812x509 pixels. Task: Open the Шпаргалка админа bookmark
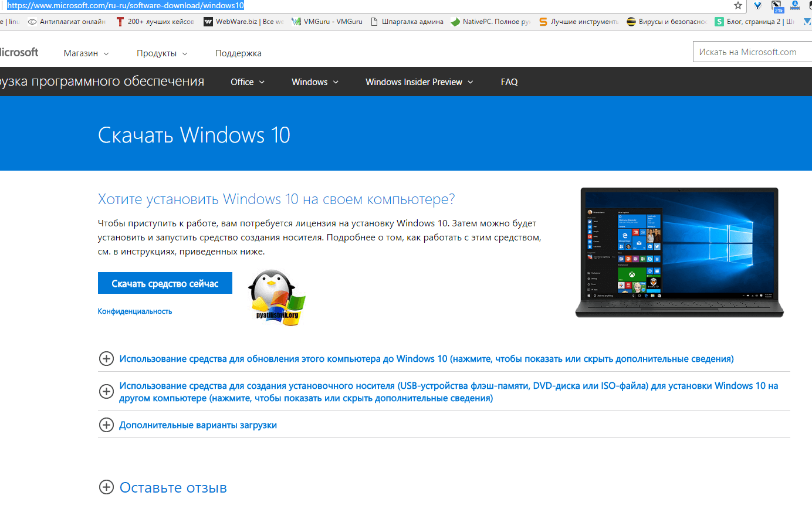coord(407,22)
